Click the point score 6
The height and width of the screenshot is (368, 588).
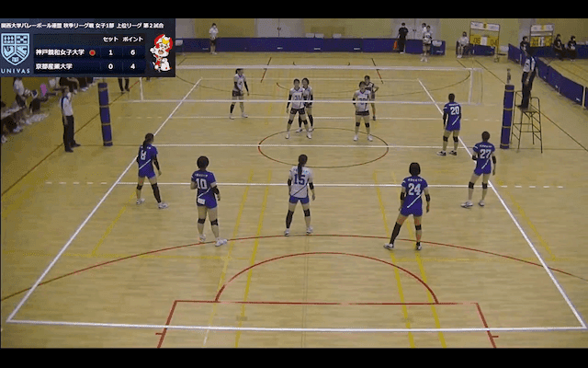[x=132, y=52]
